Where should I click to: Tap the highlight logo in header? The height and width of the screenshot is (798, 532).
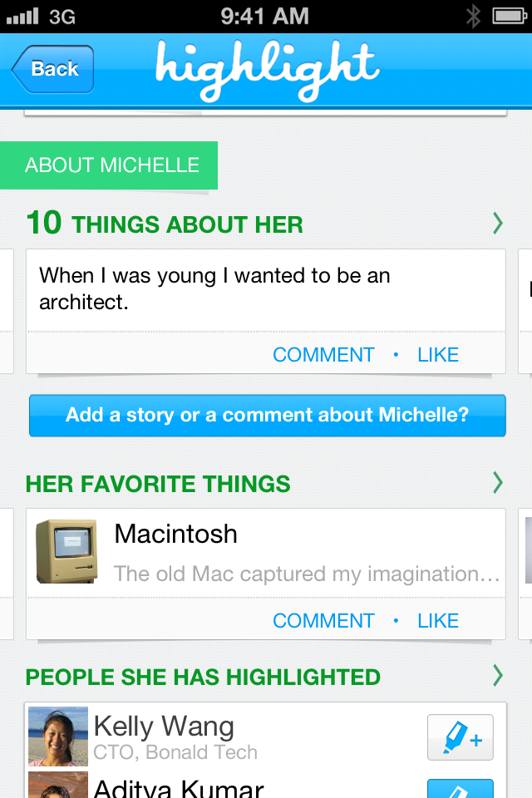pyautogui.click(x=268, y=70)
